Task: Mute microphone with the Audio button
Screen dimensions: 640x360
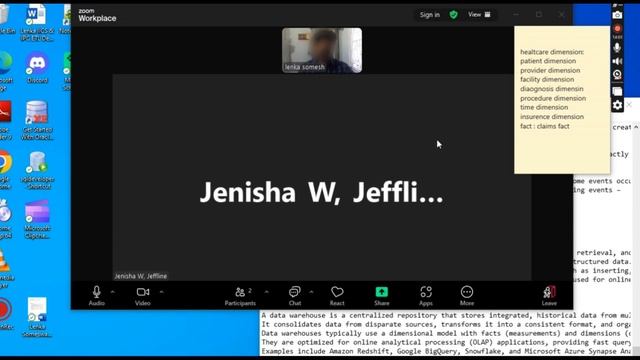Action: click(96, 296)
